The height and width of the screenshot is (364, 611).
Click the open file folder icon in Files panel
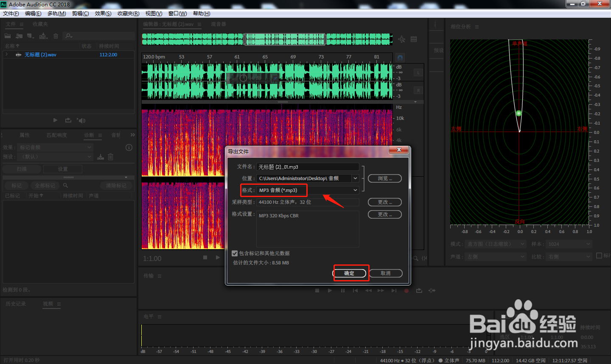click(x=8, y=36)
